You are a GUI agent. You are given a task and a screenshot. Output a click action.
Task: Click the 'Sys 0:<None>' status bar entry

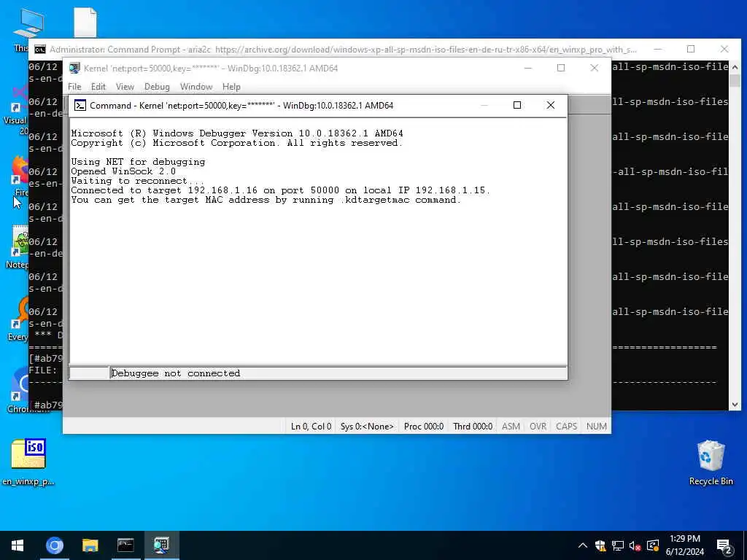pos(367,426)
